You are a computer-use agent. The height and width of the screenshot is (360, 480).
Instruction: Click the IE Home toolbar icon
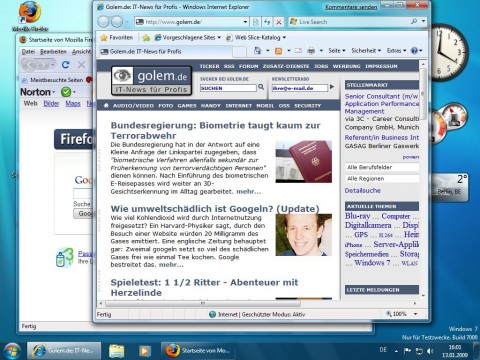258,51
